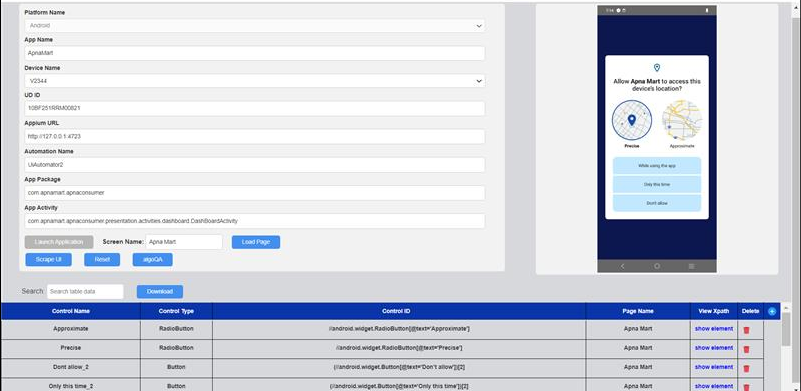The image size is (801, 391).
Task: Click the Load Page button
Action: point(256,242)
